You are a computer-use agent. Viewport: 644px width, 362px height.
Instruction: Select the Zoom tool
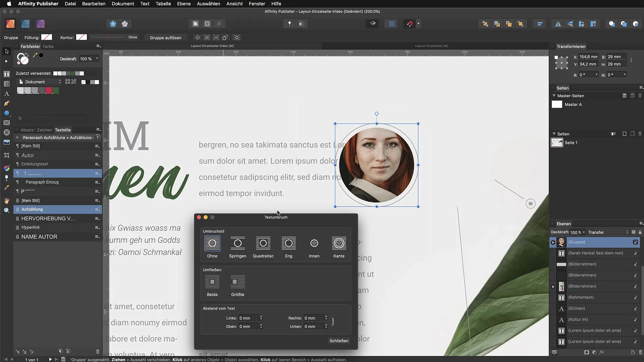[7, 210]
